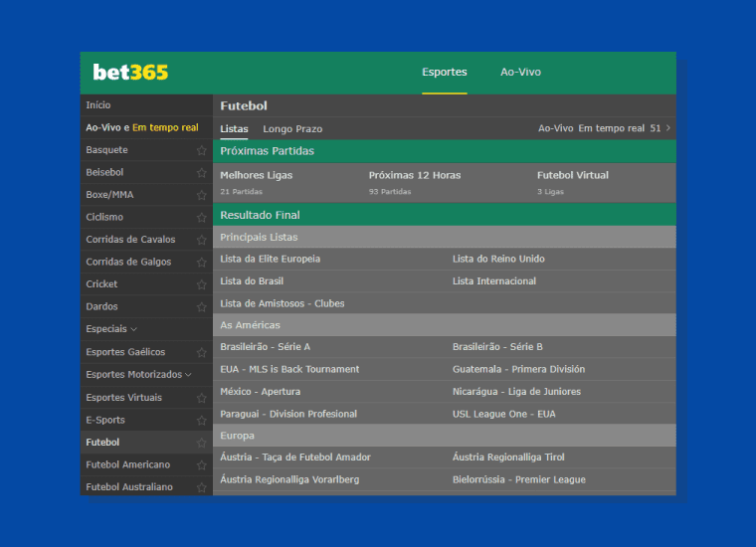
Task: Switch to the Ao-Vivo top tab
Action: [x=520, y=73]
